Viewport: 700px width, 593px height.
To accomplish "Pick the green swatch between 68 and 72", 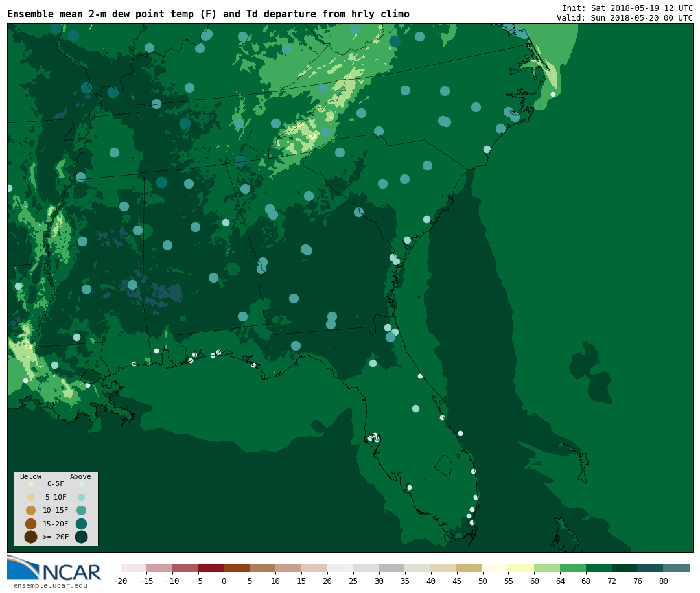I will pos(600,568).
